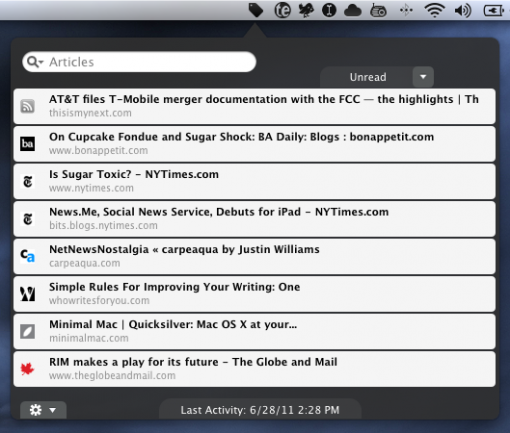The height and width of the screenshot is (433, 510).
Task: Open the gear settings menu
Action: 43,410
